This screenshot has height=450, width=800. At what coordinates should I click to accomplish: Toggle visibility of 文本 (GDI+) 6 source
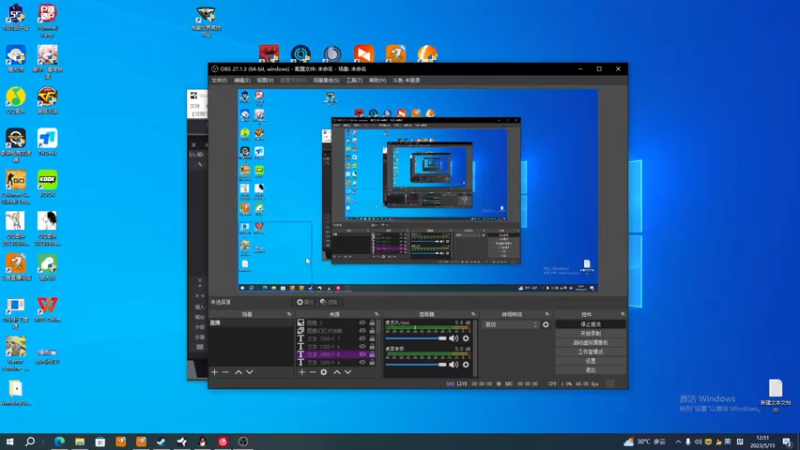pos(362,346)
